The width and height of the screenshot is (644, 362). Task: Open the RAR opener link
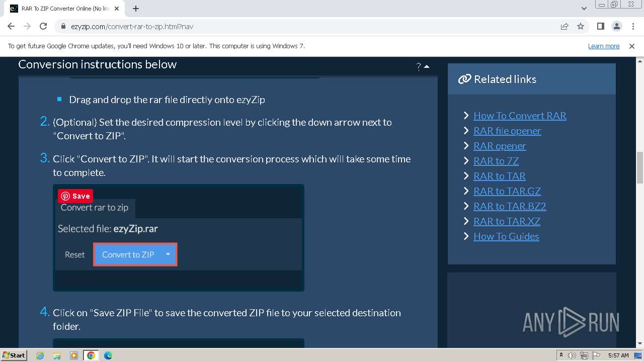click(500, 146)
